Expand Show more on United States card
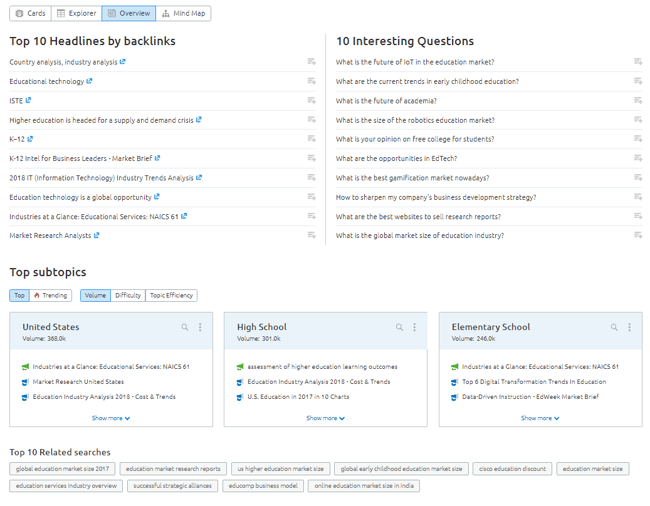 (110, 418)
